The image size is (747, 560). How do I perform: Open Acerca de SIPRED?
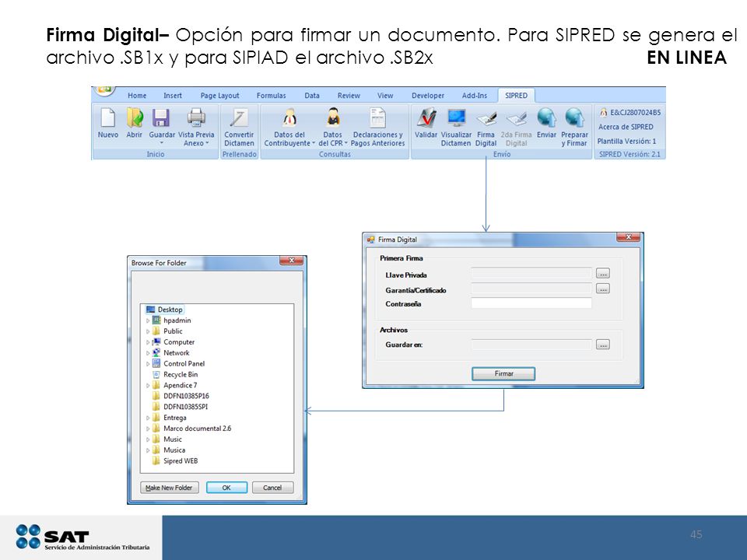click(x=626, y=127)
